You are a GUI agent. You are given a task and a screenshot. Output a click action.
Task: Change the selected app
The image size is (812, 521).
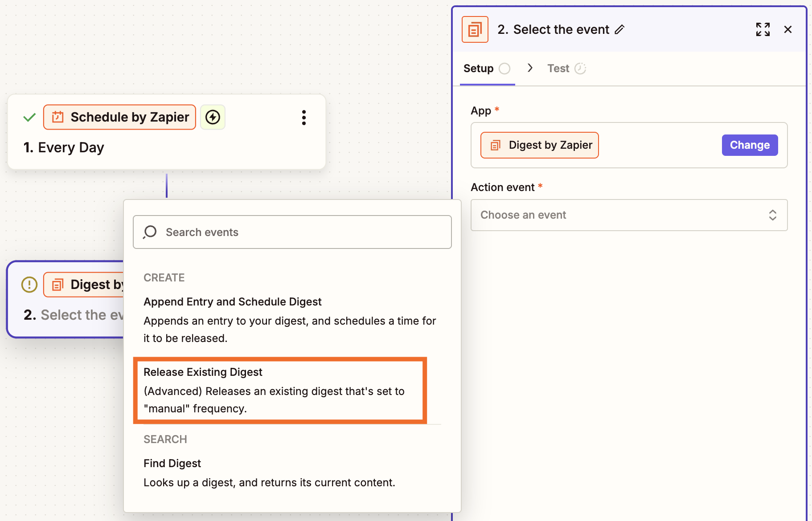(750, 145)
